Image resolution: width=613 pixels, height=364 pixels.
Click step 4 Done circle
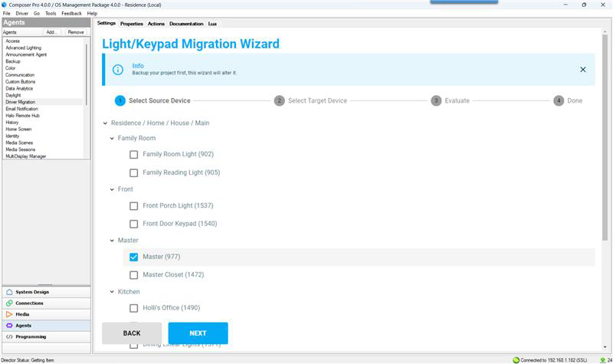(559, 100)
